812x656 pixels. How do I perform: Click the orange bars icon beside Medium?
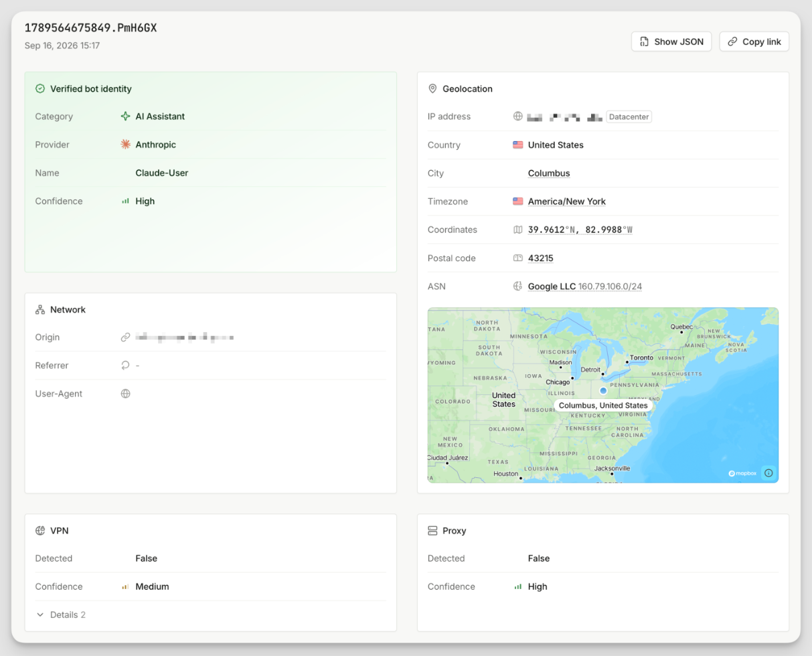tap(125, 586)
